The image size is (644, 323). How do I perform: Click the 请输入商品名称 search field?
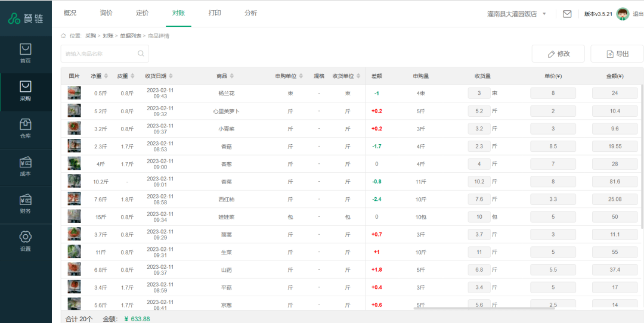(x=98, y=54)
